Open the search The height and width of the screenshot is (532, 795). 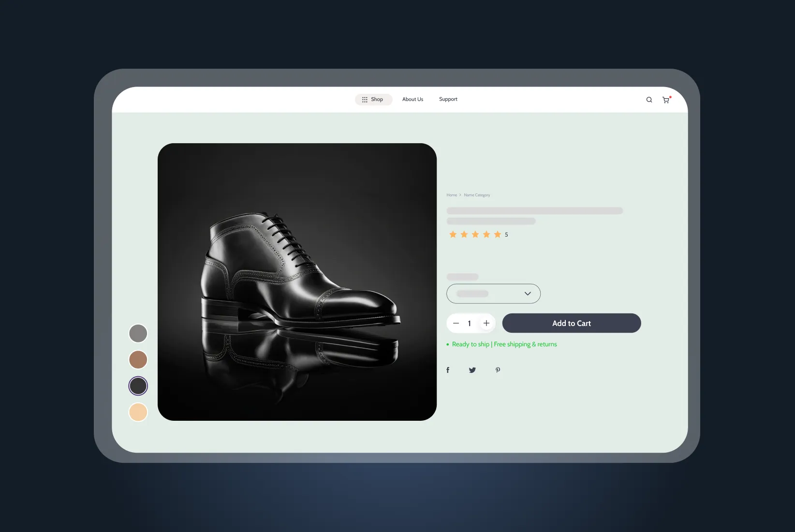[649, 100]
